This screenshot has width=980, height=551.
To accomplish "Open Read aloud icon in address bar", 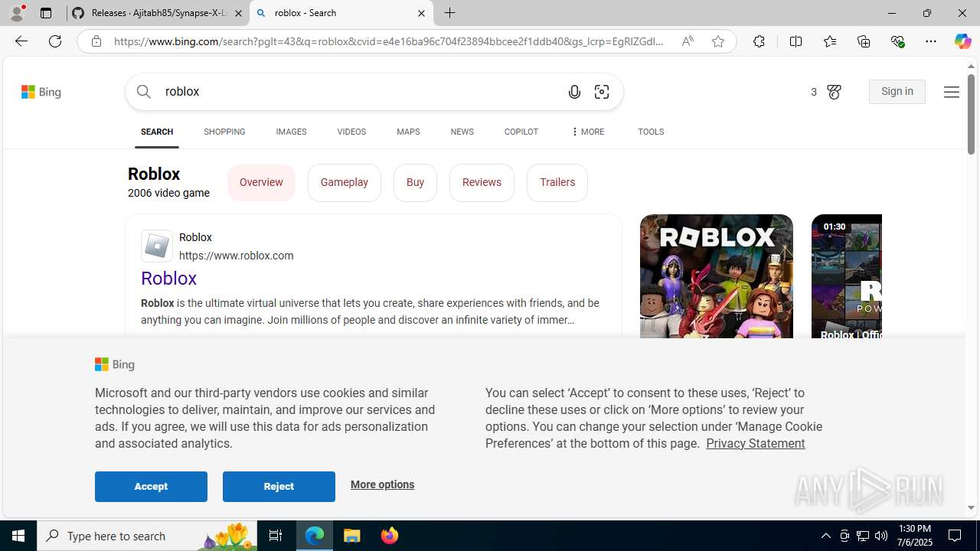I will click(x=688, y=41).
